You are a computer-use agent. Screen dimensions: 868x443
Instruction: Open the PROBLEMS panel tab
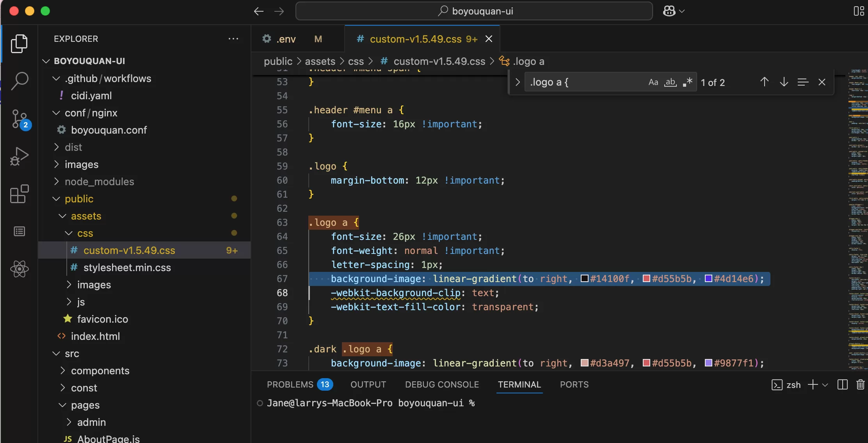click(299, 384)
